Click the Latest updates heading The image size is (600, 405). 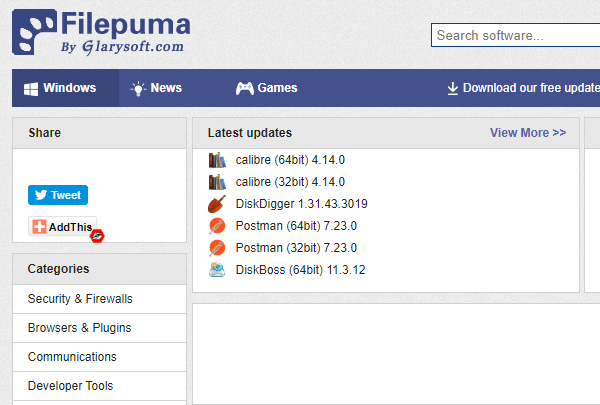click(x=249, y=133)
